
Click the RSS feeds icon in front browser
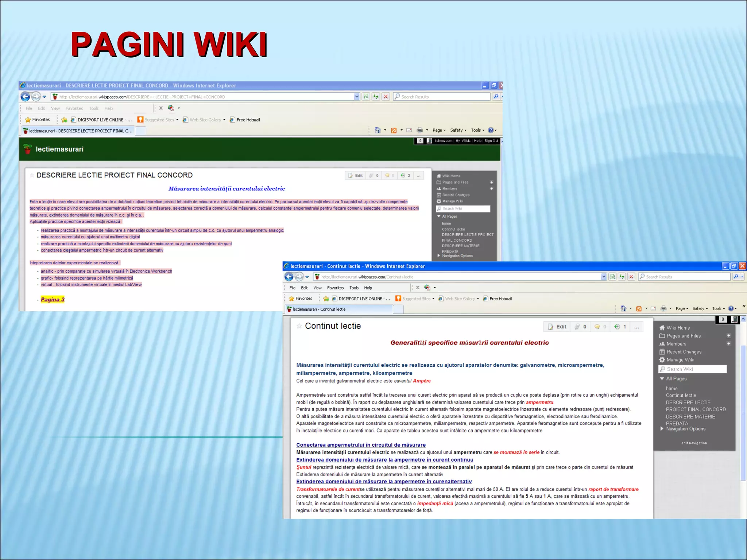[639, 308]
